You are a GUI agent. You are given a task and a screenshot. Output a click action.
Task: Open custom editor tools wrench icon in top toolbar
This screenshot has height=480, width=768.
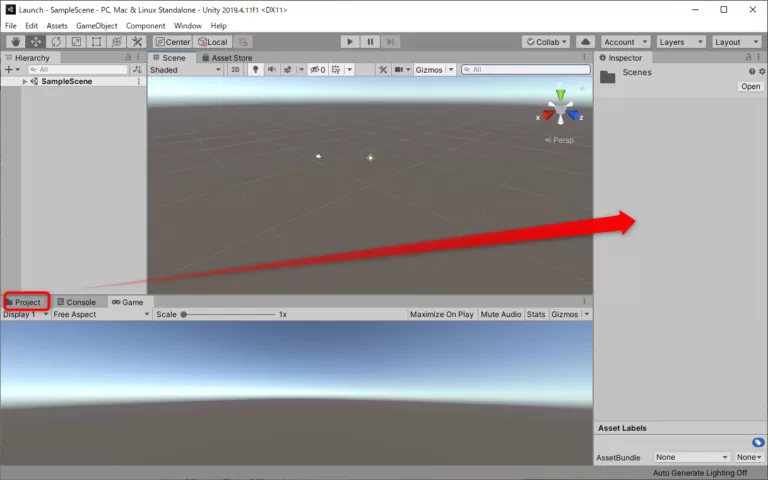(x=137, y=42)
